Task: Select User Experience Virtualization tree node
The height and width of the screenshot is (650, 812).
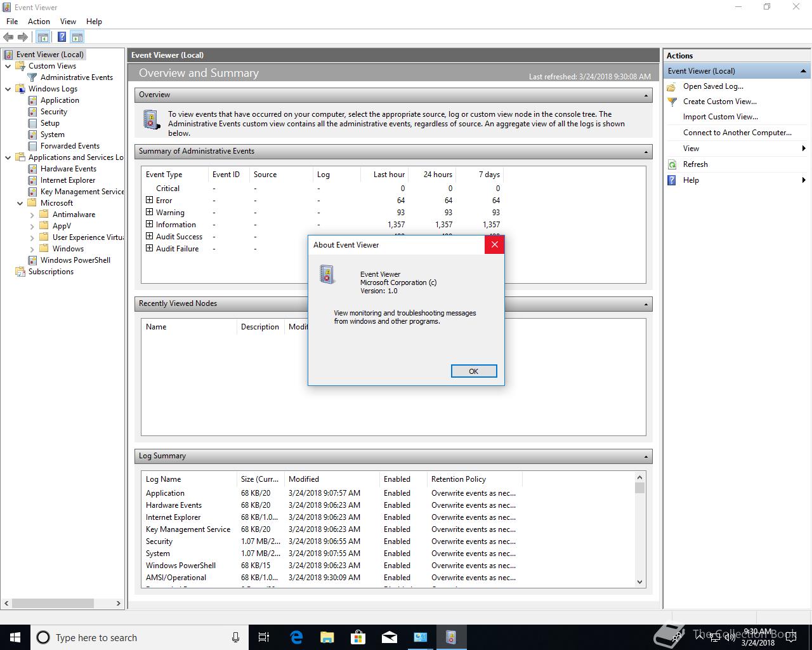Action: (x=88, y=237)
